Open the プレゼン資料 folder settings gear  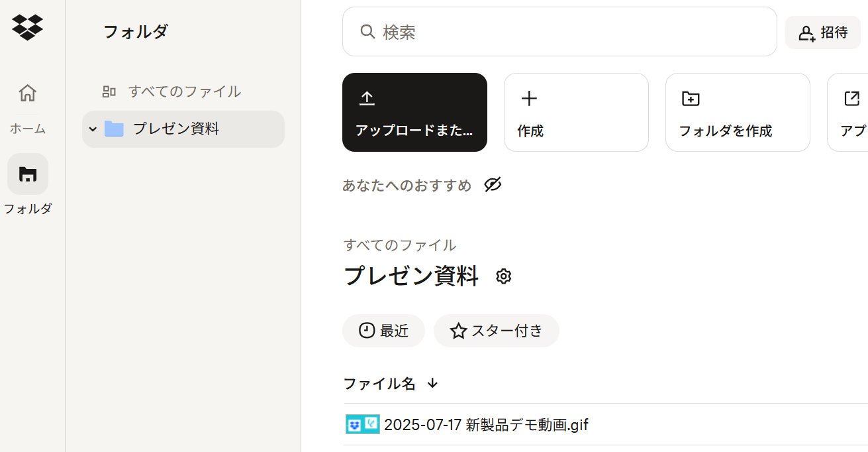click(x=504, y=276)
